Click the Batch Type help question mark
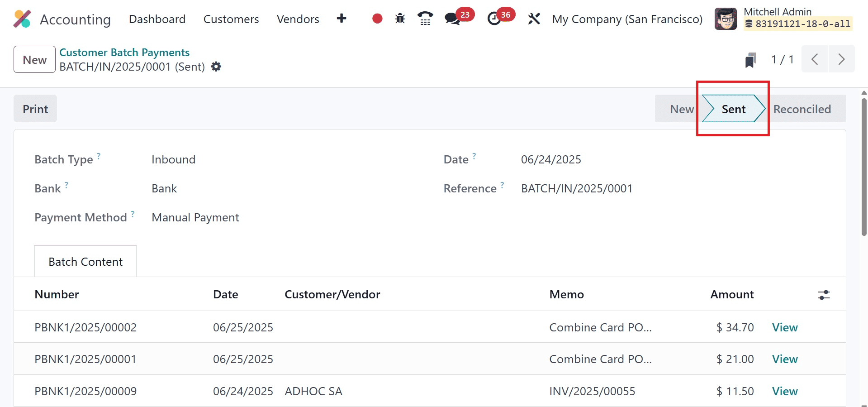The image size is (868, 407). (99, 156)
